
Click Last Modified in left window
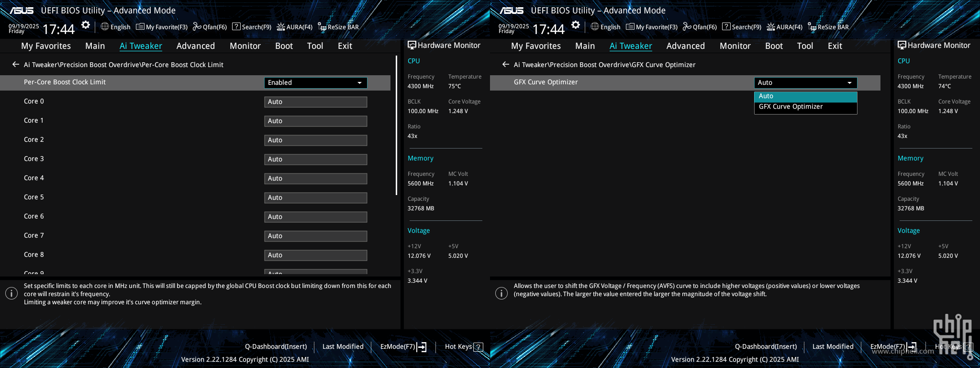pos(343,346)
